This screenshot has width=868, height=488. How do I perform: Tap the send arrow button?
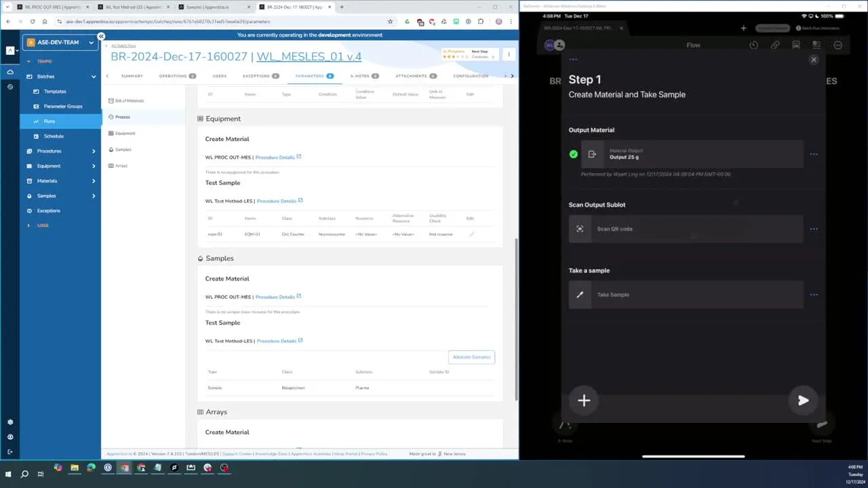click(803, 401)
